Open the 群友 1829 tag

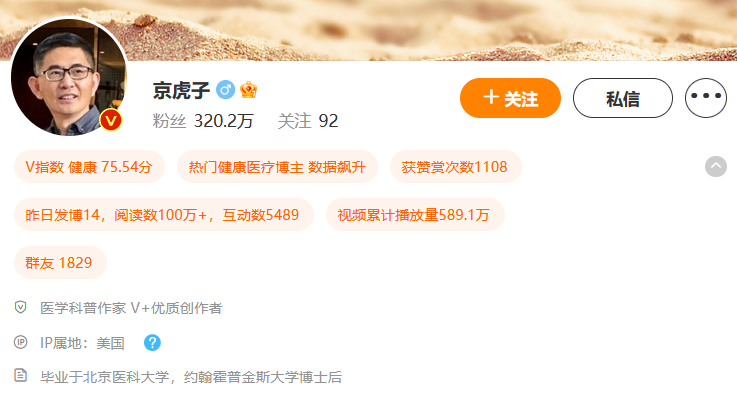pos(60,263)
